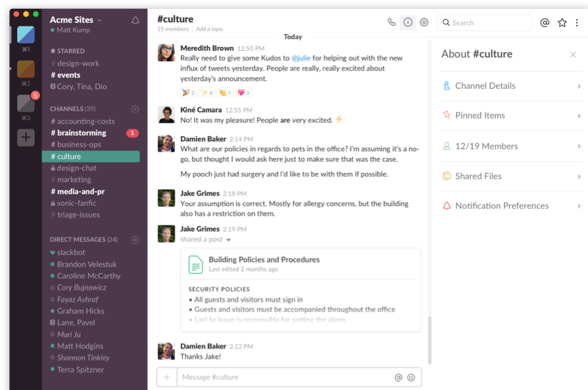This screenshot has height=390, width=588.
Task: Show starred items star icon
Action: [562, 22]
